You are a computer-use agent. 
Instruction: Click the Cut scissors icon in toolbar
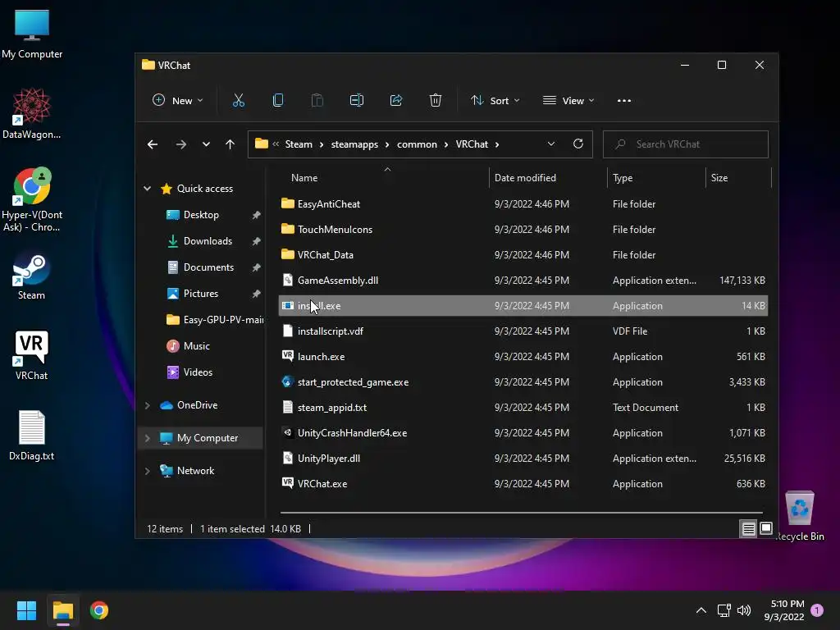(x=239, y=100)
